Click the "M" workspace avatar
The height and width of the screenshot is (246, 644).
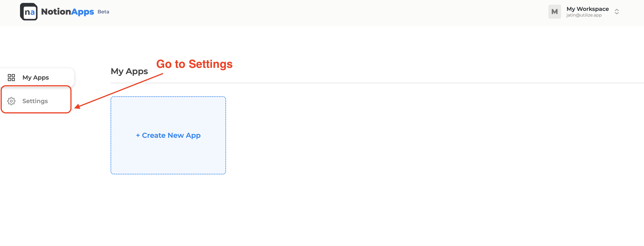(x=554, y=12)
